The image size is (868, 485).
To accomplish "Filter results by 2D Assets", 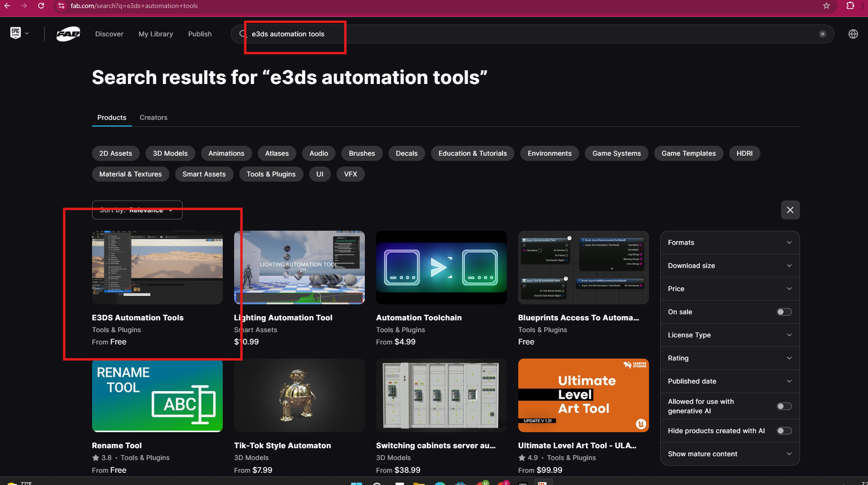I will [116, 153].
